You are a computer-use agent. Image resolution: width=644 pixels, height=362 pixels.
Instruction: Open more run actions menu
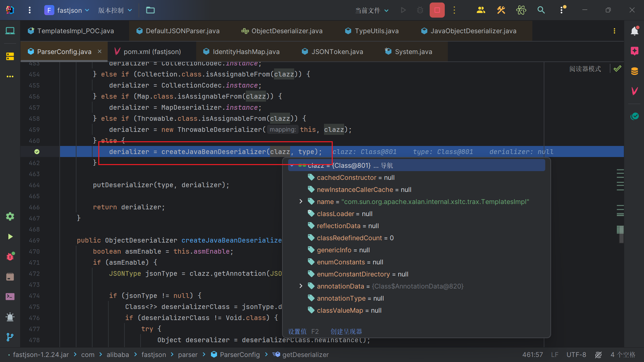pos(454,10)
